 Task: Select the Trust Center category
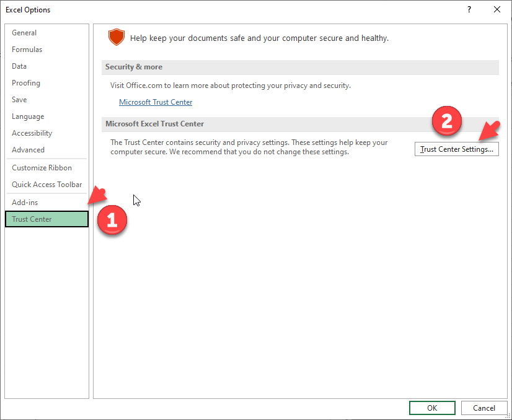(x=46, y=219)
